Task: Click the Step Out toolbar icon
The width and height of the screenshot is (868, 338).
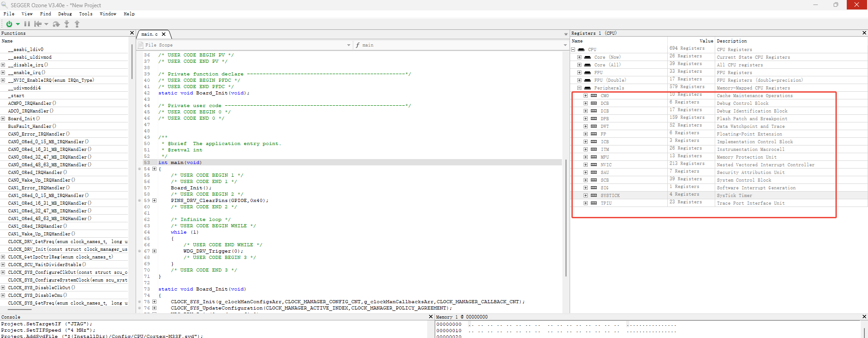Action: point(77,24)
